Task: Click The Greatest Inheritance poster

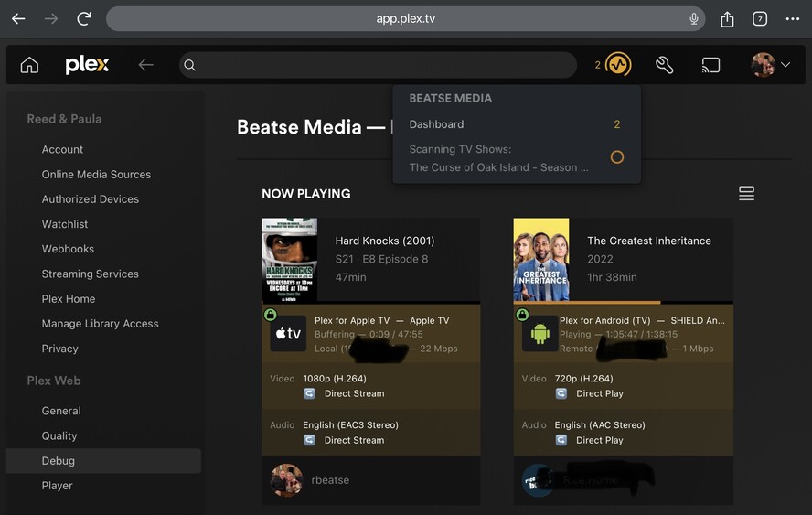Action: point(541,260)
